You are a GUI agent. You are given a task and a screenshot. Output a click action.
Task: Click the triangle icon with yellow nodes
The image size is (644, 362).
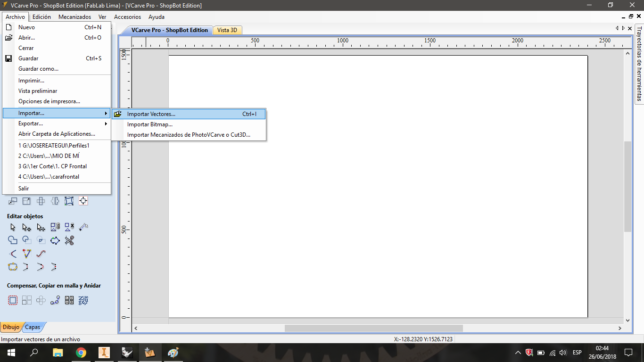point(27,254)
